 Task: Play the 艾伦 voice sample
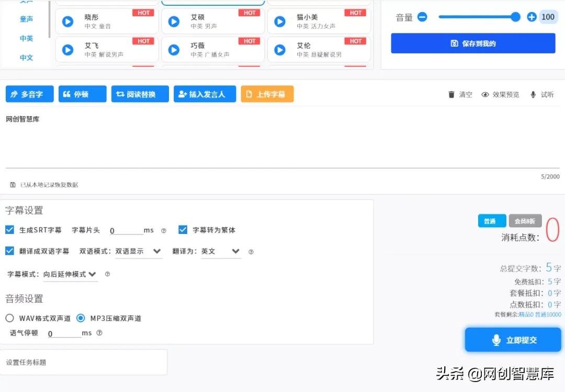click(x=279, y=49)
